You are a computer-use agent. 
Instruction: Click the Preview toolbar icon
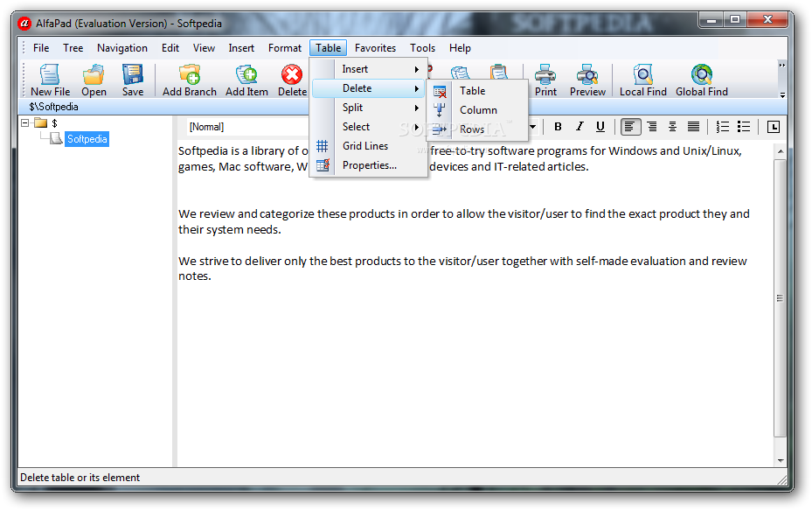pyautogui.click(x=587, y=74)
